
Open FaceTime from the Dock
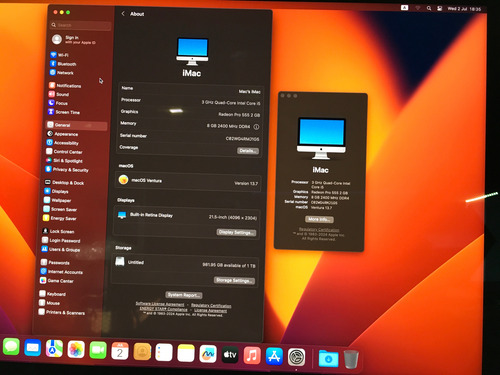coord(98,350)
